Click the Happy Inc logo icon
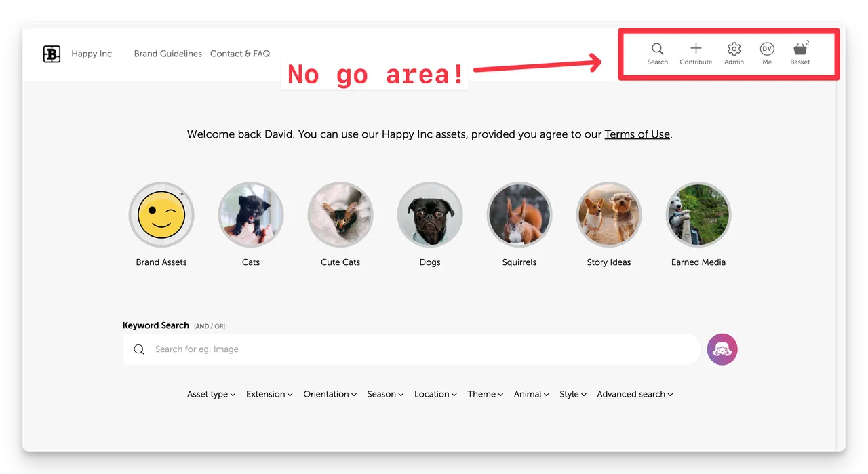The height and width of the screenshot is (474, 868). click(52, 54)
